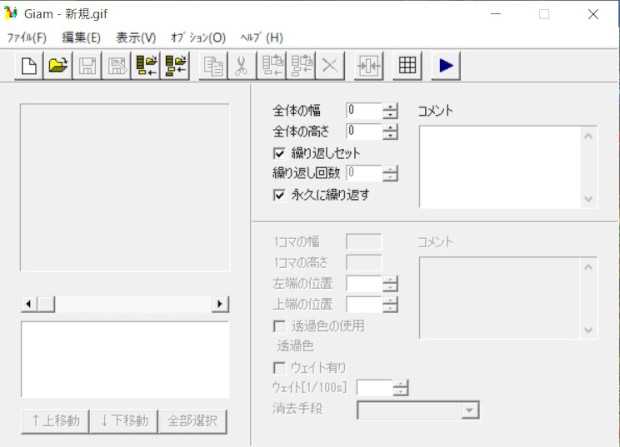Click the frame list box
This screenshot has height=447, width=620.
[x=125, y=360]
